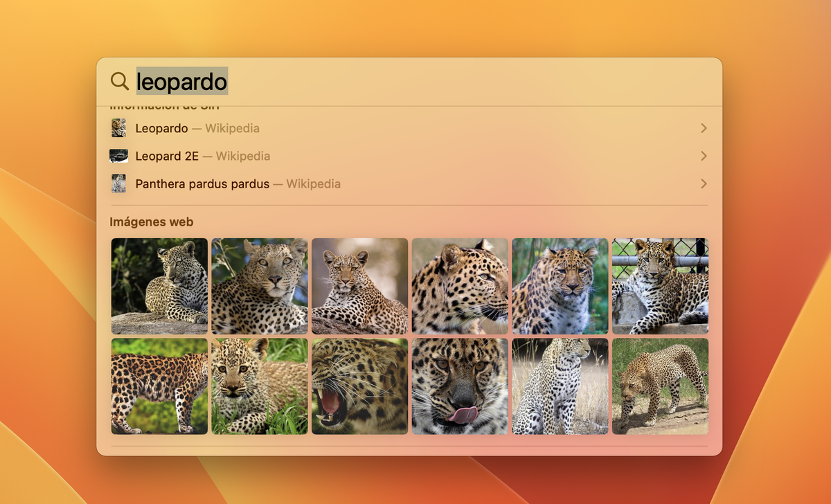831x504 pixels.
Task: Open the leopard walking on dirt path image
Action: [660, 386]
